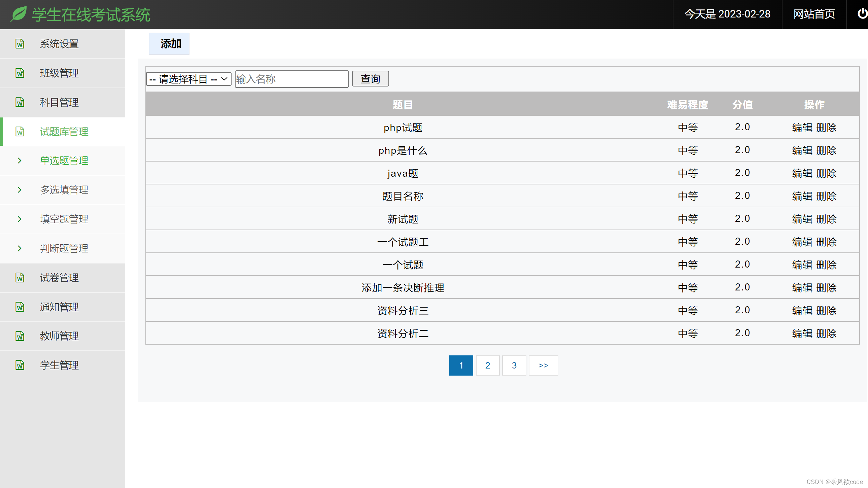Click the document icon beside 试题库管理

tap(20, 132)
